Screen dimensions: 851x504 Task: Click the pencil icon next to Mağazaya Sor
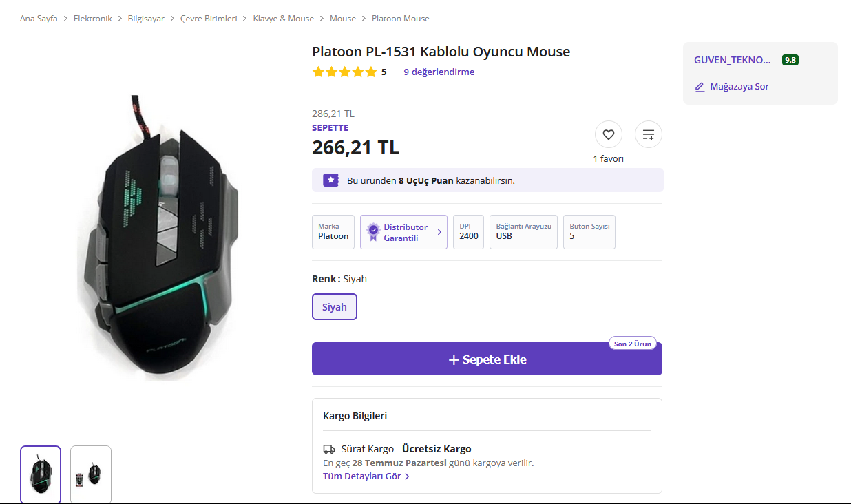700,87
